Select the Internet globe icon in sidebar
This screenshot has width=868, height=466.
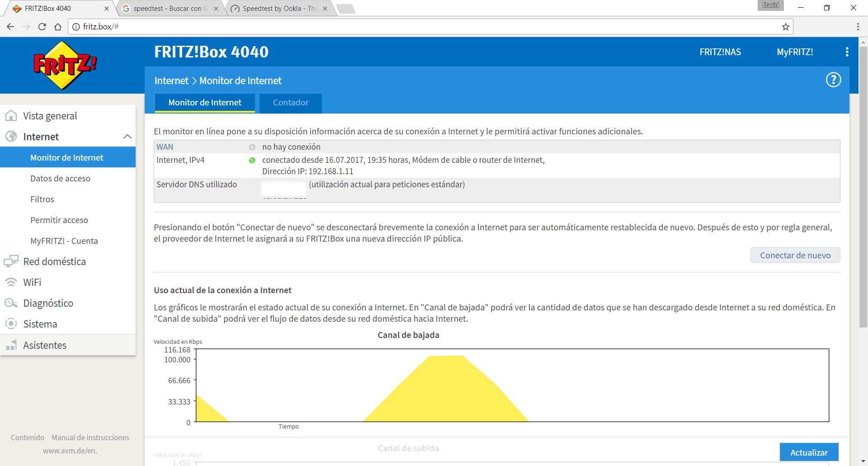coord(10,136)
